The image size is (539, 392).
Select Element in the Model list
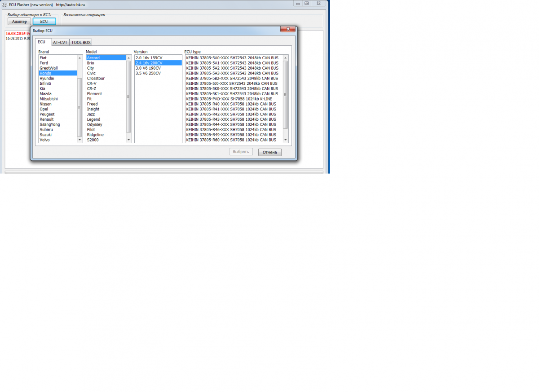106,94
